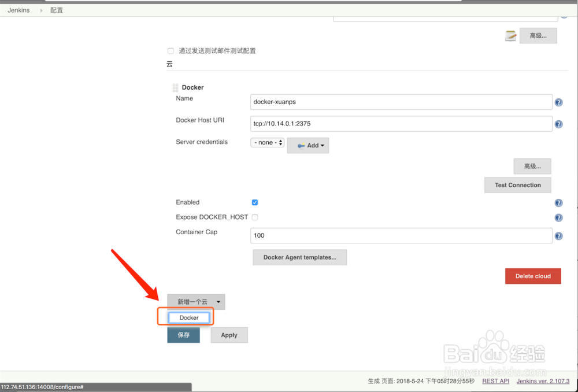Enable Expose DOCKER_HOST checkbox
Screen dimensions: 578x392
[x=255, y=217]
